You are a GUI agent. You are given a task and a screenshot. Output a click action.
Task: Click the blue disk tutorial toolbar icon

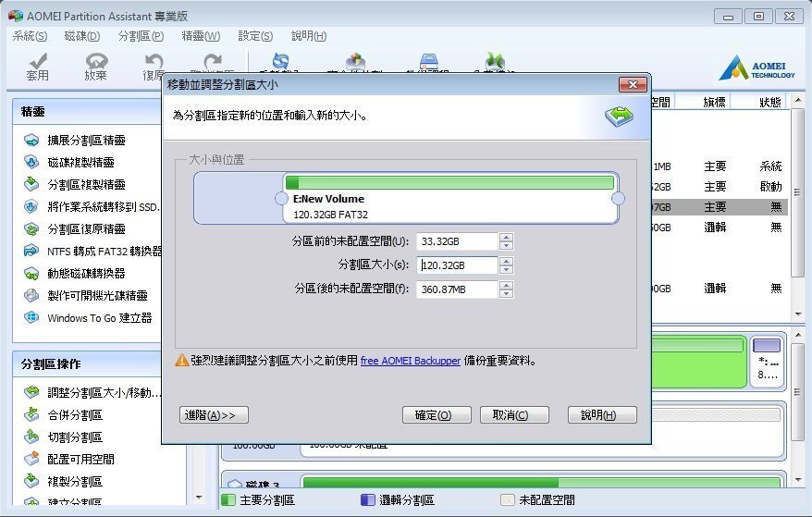click(x=429, y=61)
